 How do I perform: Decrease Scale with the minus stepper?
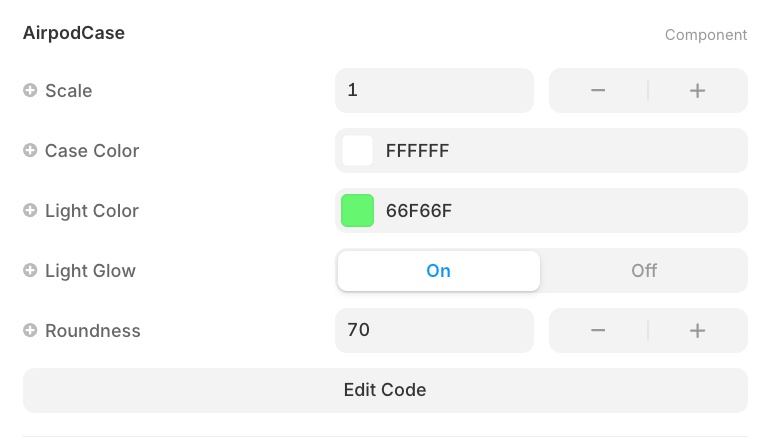598,91
